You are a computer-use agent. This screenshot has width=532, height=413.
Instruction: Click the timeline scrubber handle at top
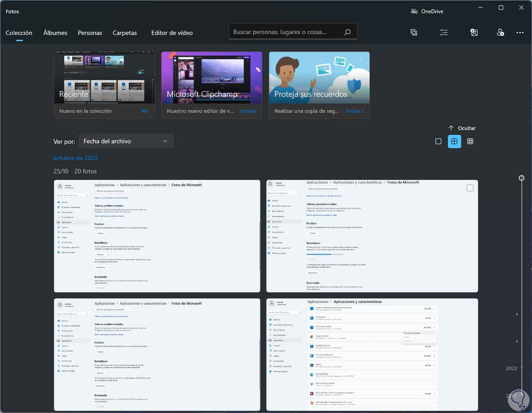point(522,178)
